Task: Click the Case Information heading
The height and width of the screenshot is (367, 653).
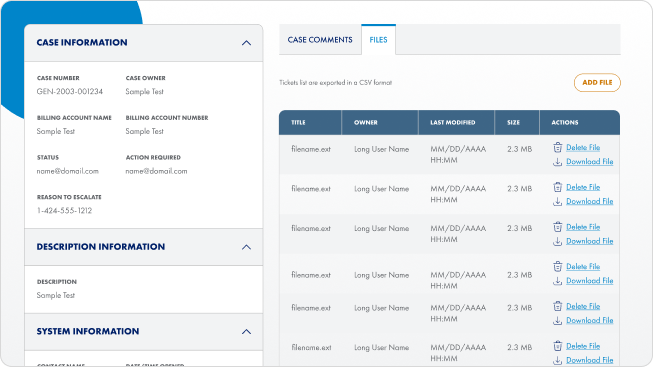Action: pyautogui.click(x=82, y=42)
